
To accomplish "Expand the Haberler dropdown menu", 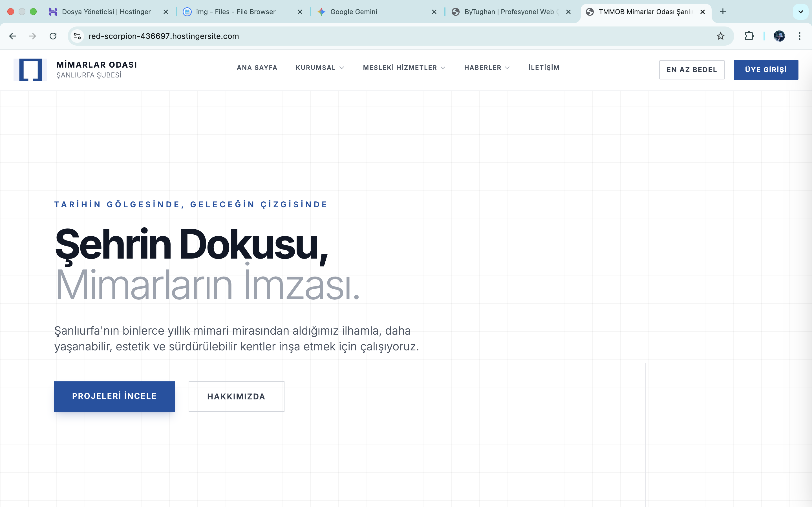I will click(487, 68).
